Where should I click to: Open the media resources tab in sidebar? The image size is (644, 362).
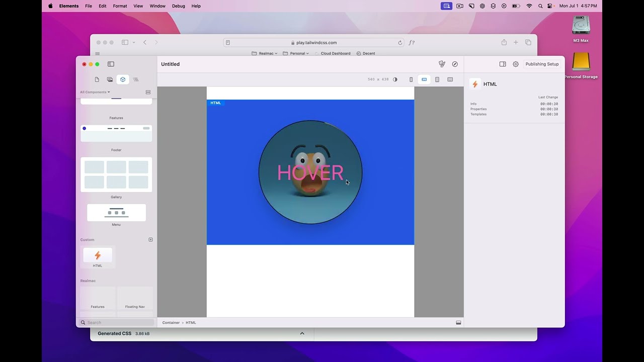coord(110,79)
